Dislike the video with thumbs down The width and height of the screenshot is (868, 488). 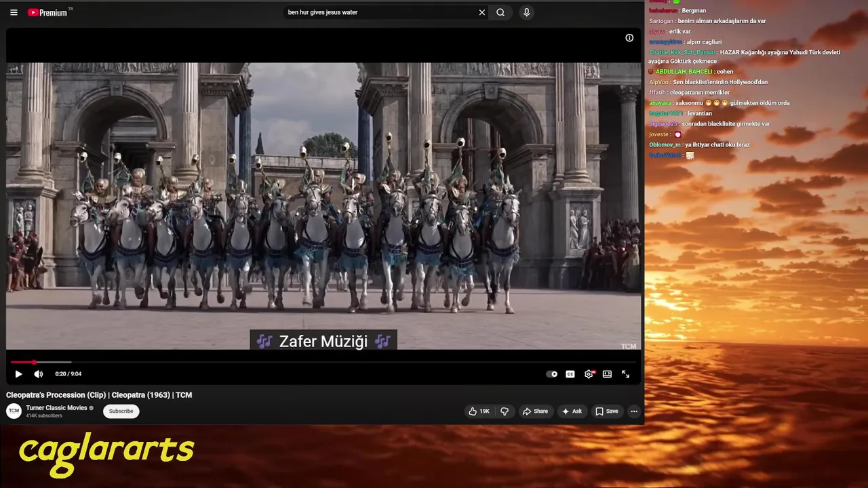pos(505,411)
